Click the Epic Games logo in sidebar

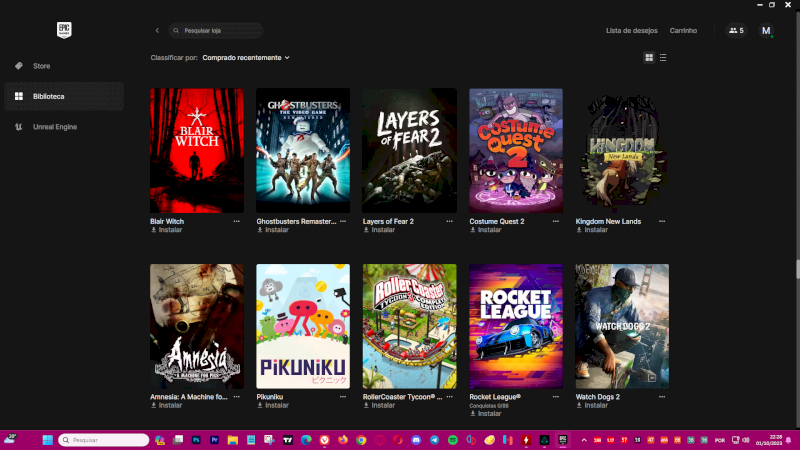point(64,30)
